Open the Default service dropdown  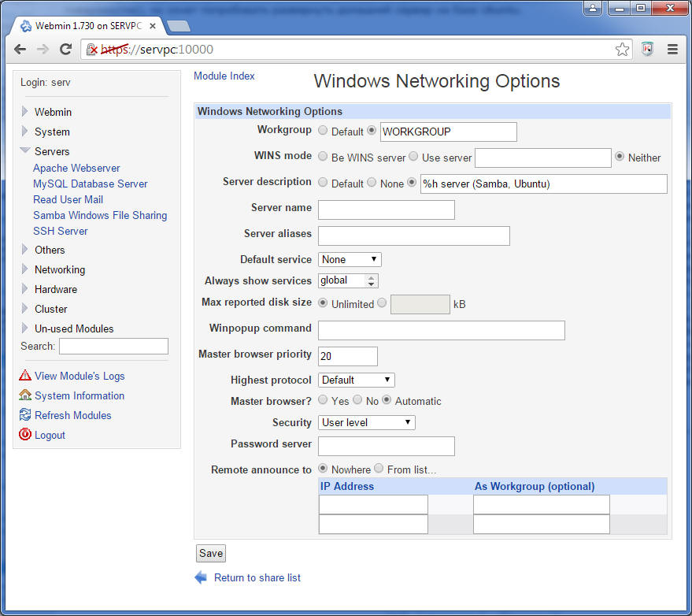[350, 260]
